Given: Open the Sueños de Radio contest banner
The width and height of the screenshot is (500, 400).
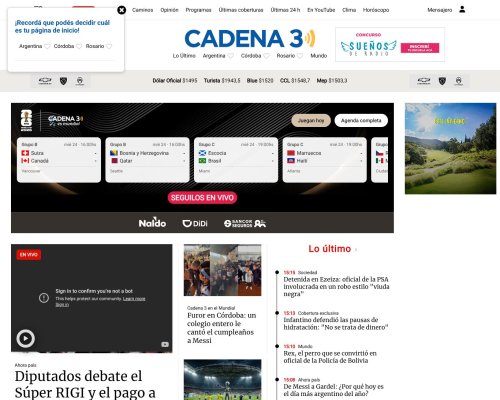Looking at the screenshot, I should [x=390, y=45].
